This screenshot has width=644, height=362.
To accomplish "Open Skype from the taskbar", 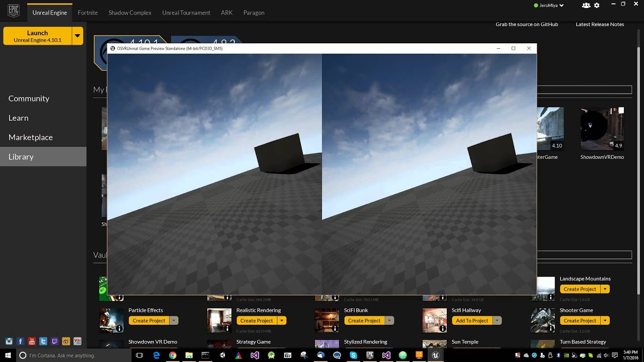I will click(x=353, y=355).
